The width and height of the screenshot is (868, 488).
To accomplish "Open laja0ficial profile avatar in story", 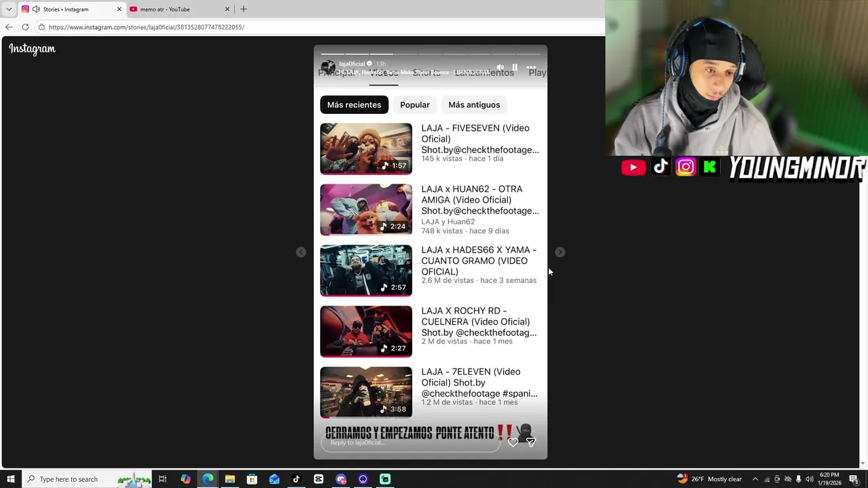I will (x=328, y=67).
